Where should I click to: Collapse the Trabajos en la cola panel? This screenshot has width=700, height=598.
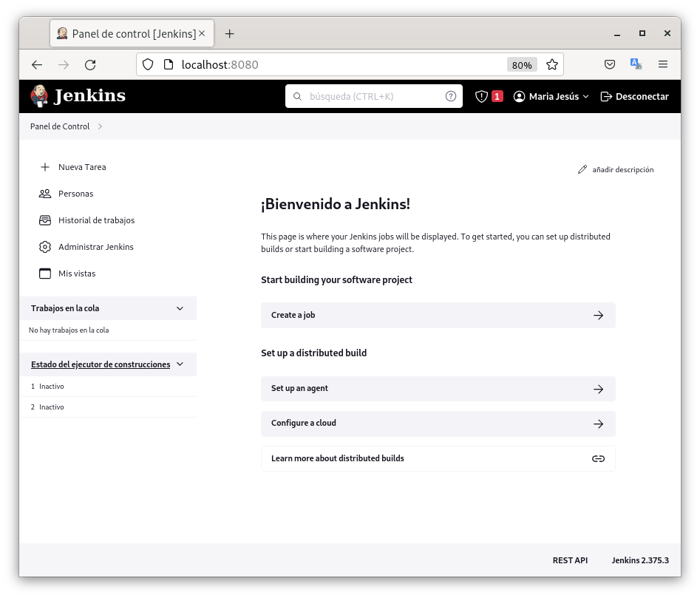pos(180,308)
